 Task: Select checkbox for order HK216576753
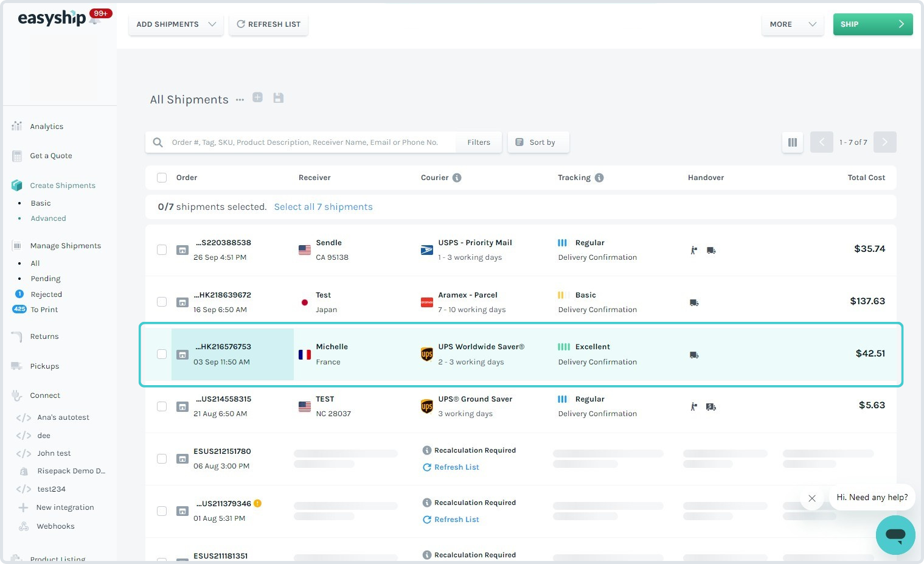pos(162,354)
